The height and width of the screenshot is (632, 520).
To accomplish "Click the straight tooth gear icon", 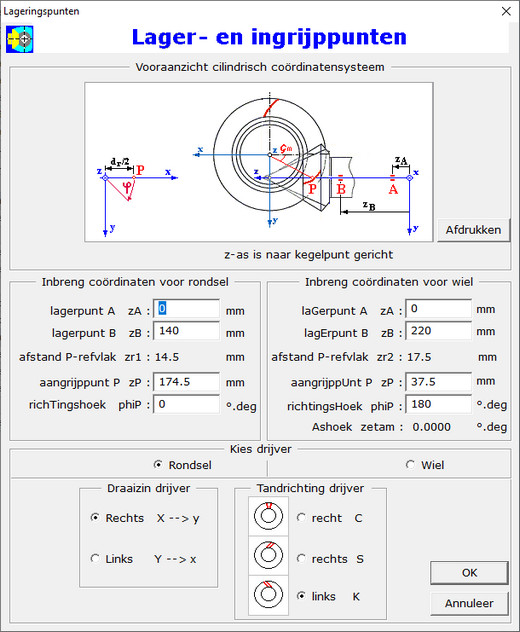I will tap(268, 516).
